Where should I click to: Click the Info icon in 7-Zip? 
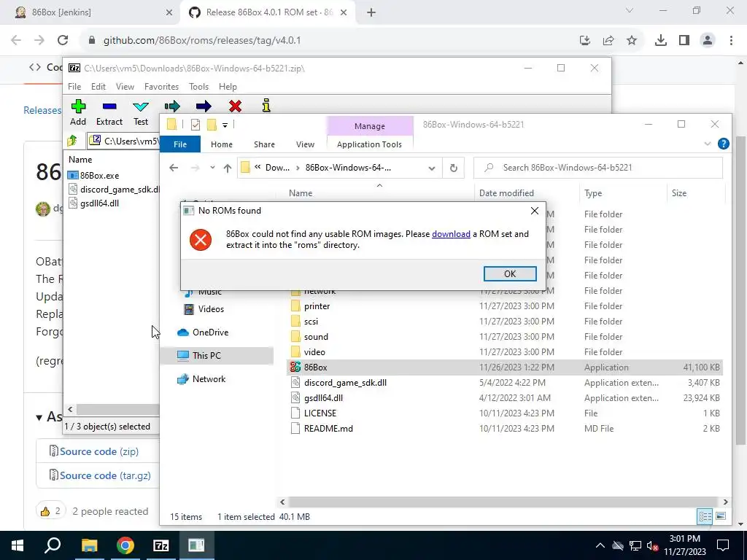click(x=266, y=105)
